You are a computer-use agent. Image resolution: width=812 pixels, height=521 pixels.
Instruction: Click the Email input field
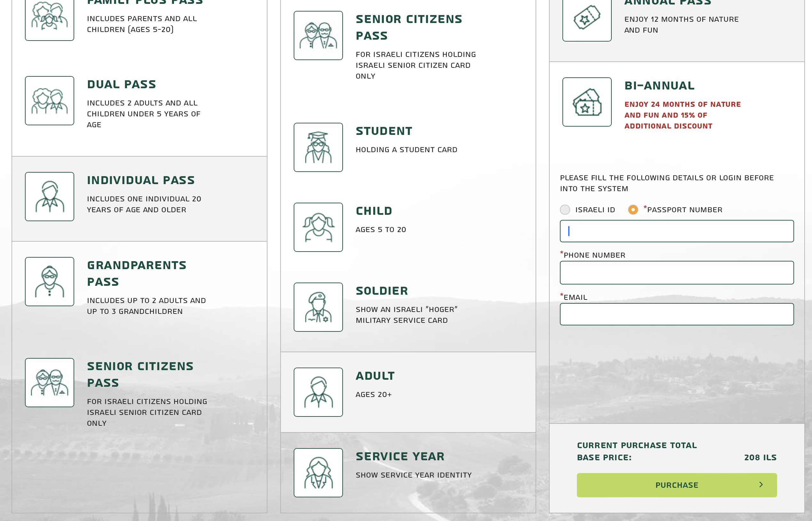tap(677, 314)
